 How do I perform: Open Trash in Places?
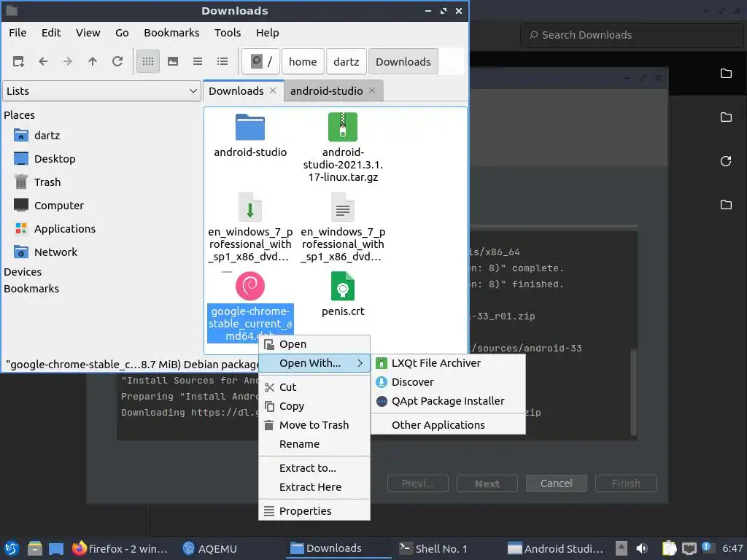[47, 182]
